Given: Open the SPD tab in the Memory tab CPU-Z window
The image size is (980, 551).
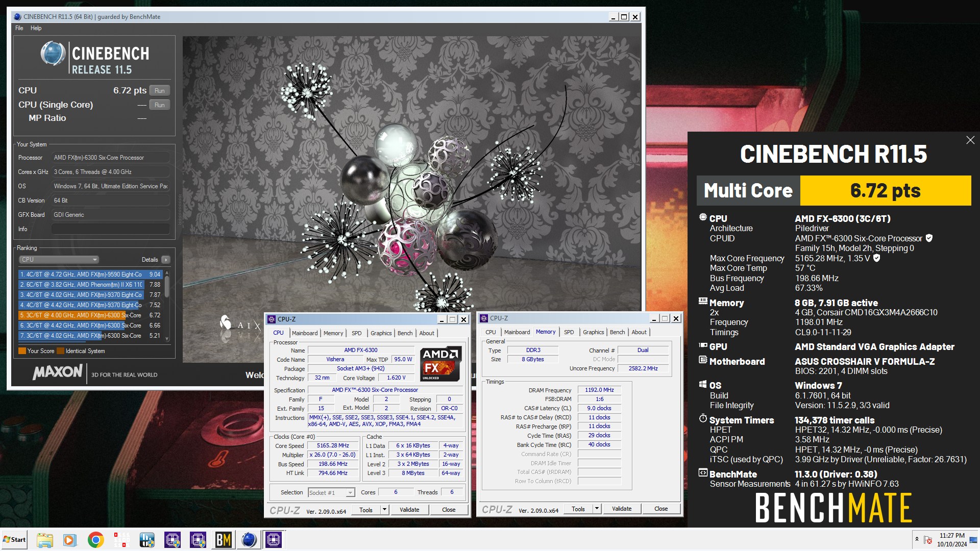Looking at the screenshot, I should pos(569,332).
